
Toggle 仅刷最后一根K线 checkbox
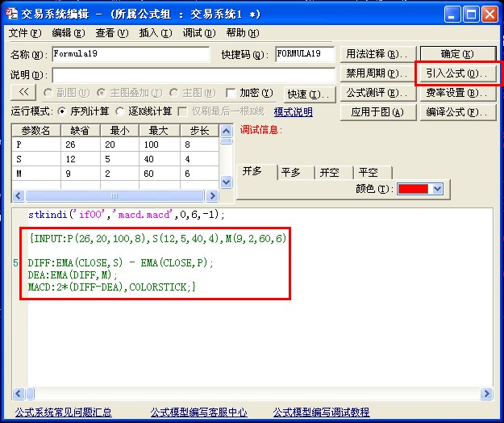(x=182, y=111)
